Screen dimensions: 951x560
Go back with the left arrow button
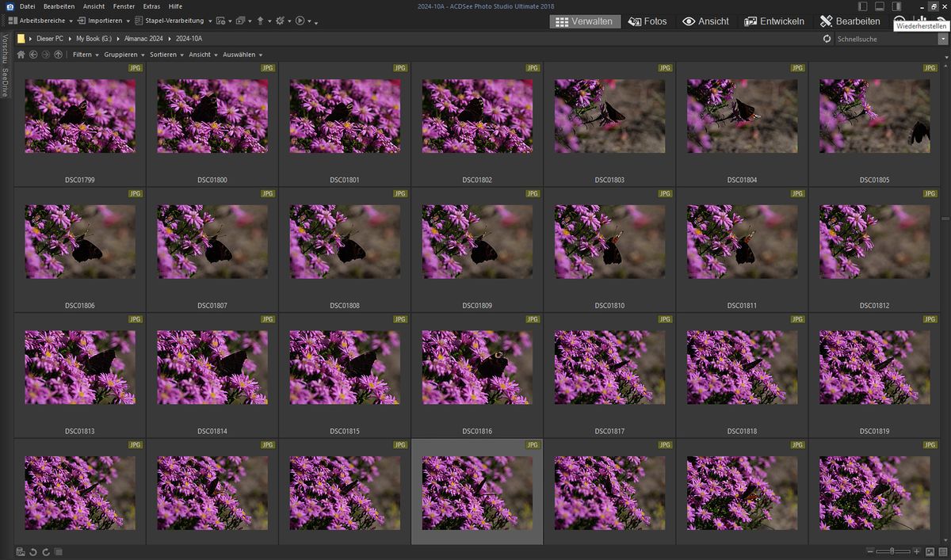coord(33,55)
